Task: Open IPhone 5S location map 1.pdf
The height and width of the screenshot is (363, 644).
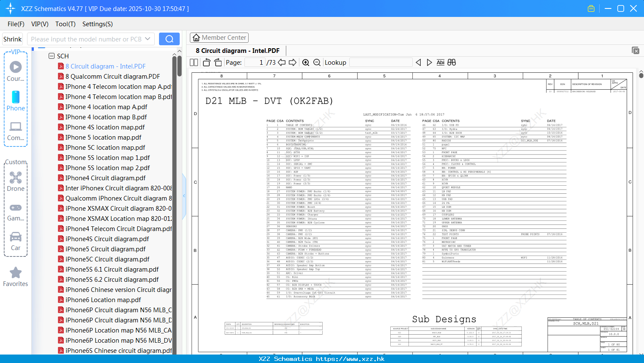Action: pyautogui.click(x=107, y=158)
